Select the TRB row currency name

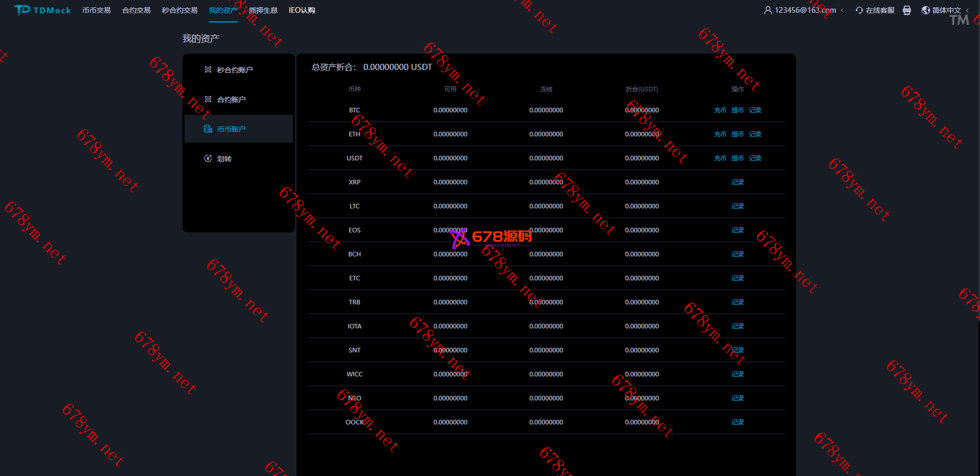pyautogui.click(x=354, y=302)
